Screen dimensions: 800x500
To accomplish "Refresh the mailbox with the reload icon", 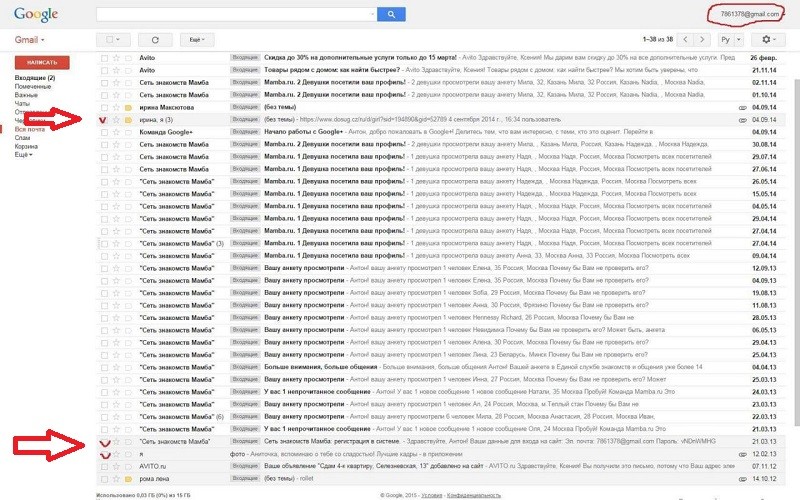I will click(155, 39).
